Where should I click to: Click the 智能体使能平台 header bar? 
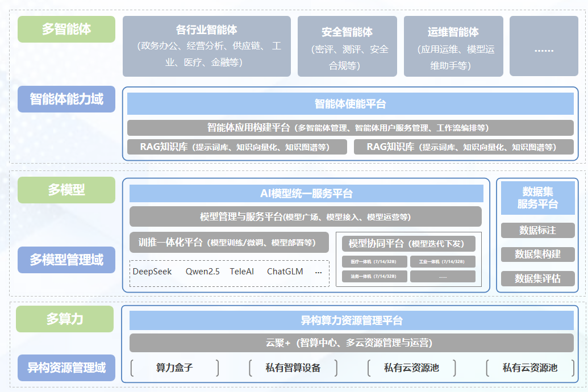[350, 104]
